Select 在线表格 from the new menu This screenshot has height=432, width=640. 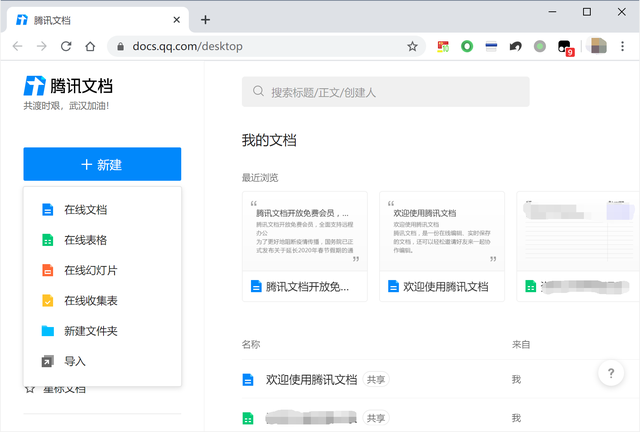point(86,240)
